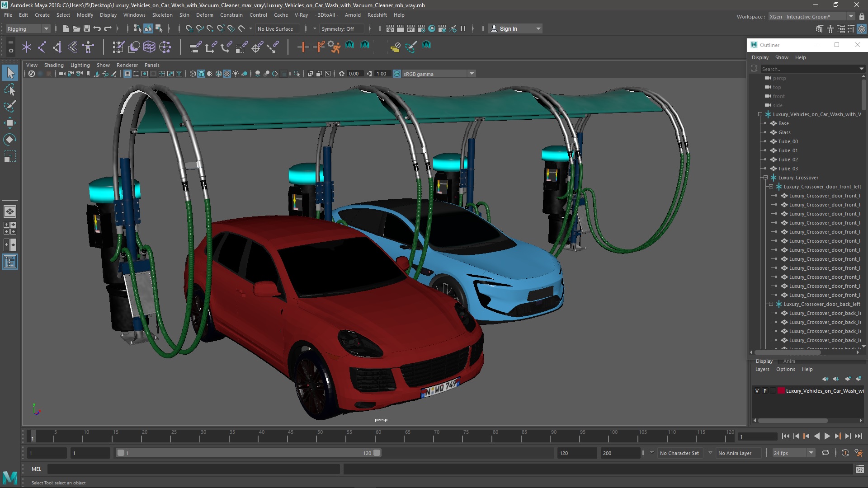Toggle textured display in the viewport
868x488 pixels.
(227, 74)
